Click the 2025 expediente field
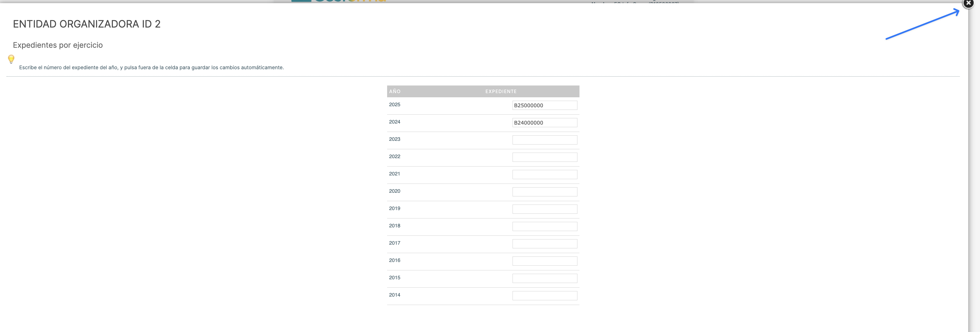This screenshot has height=332, width=980. click(544, 105)
